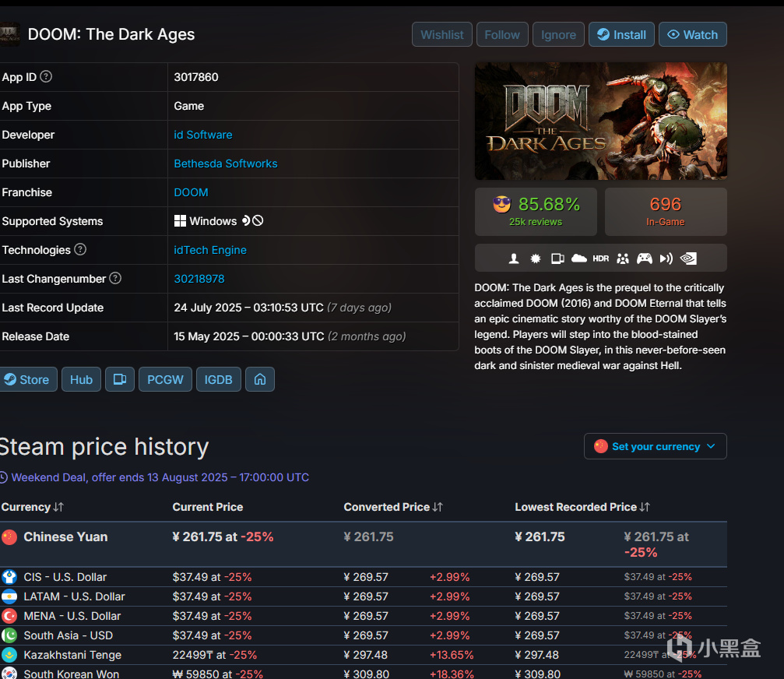Open the idTech Engine technology link
The height and width of the screenshot is (679, 784).
click(x=210, y=250)
